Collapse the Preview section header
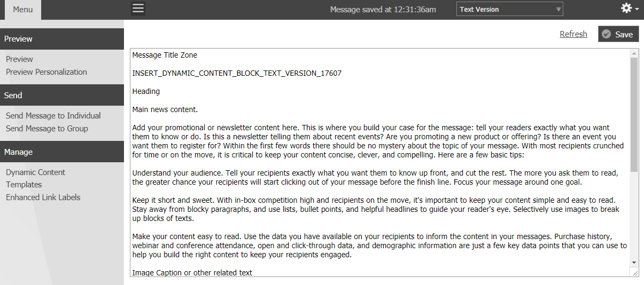This screenshot has height=285, width=644. [62, 39]
